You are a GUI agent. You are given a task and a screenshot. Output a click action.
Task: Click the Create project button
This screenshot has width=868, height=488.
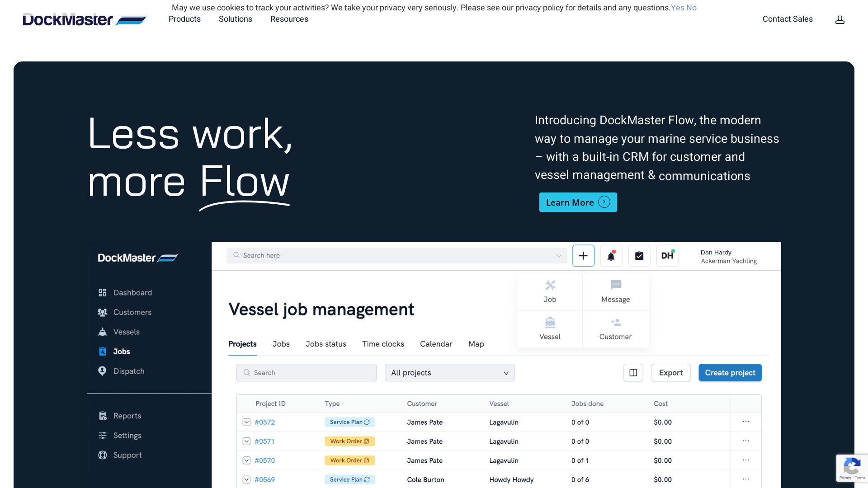pos(730,373)
